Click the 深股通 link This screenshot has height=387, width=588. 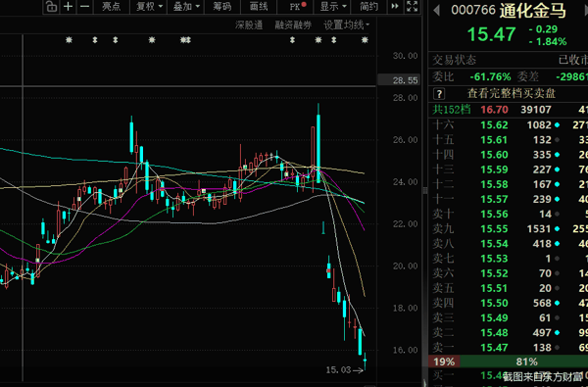tap(249, 25)
